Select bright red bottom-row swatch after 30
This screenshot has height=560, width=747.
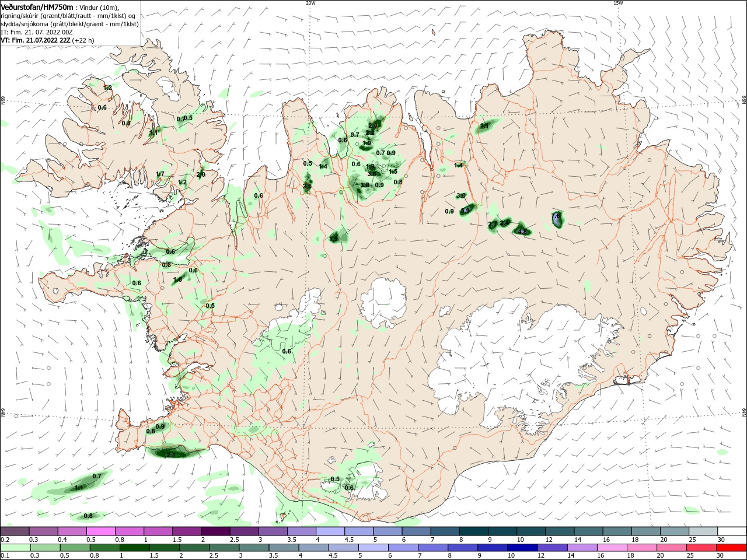[x=732, y=548]
